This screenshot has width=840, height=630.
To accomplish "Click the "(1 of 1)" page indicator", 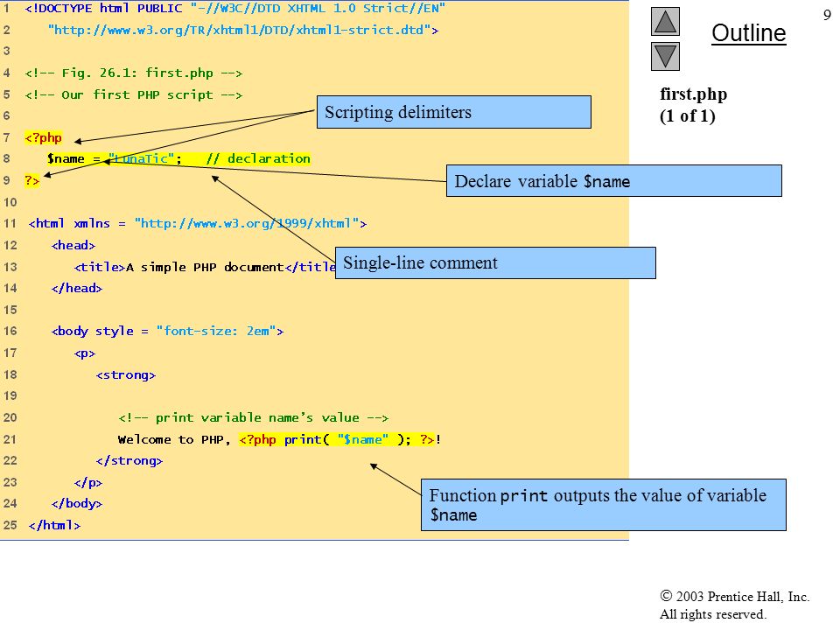I will (688, 116).
